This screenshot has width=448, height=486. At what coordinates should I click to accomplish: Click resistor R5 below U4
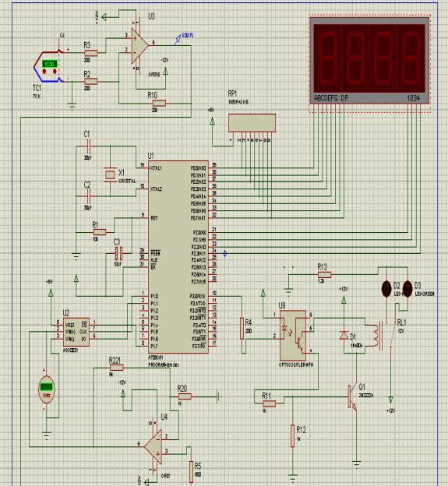(192, 472)
